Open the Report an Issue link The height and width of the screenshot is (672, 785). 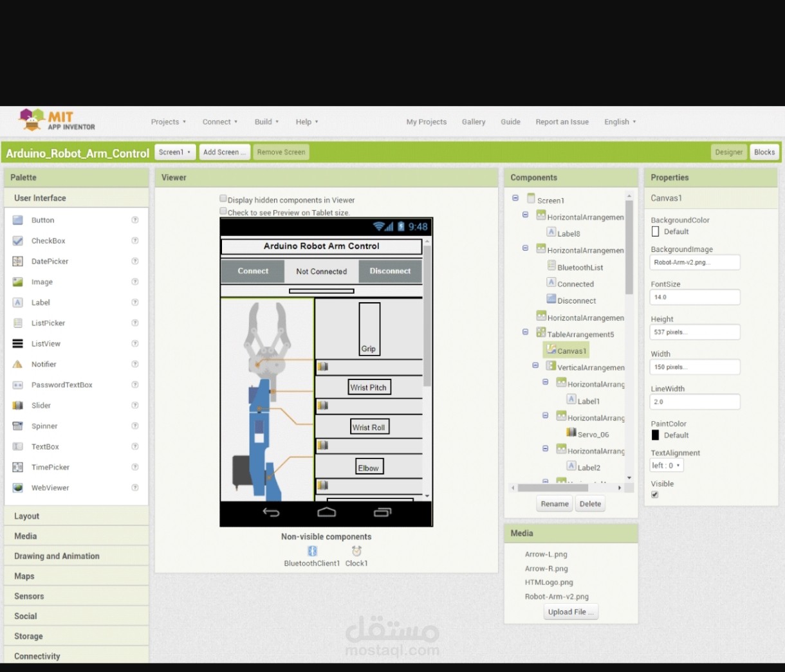point(562,122)
